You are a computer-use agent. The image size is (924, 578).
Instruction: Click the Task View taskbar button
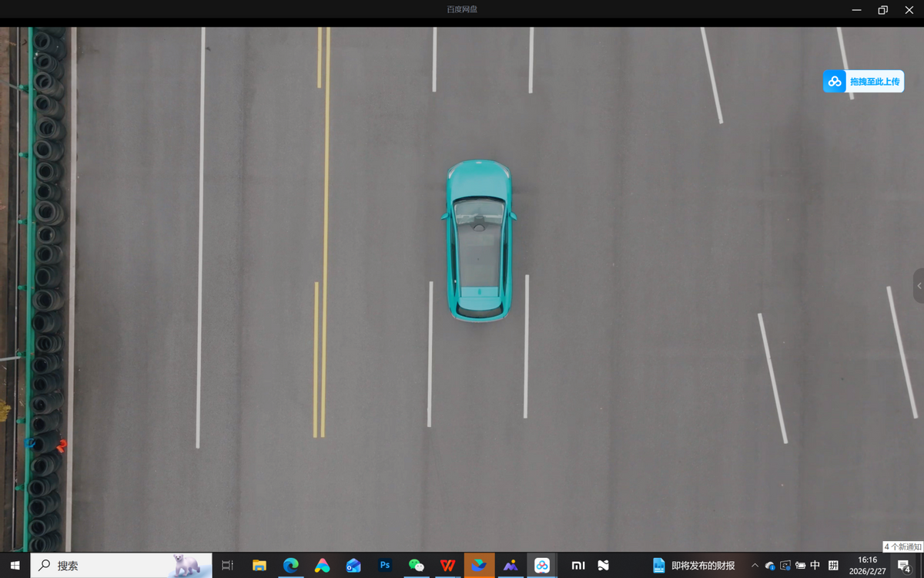point(227,565)
